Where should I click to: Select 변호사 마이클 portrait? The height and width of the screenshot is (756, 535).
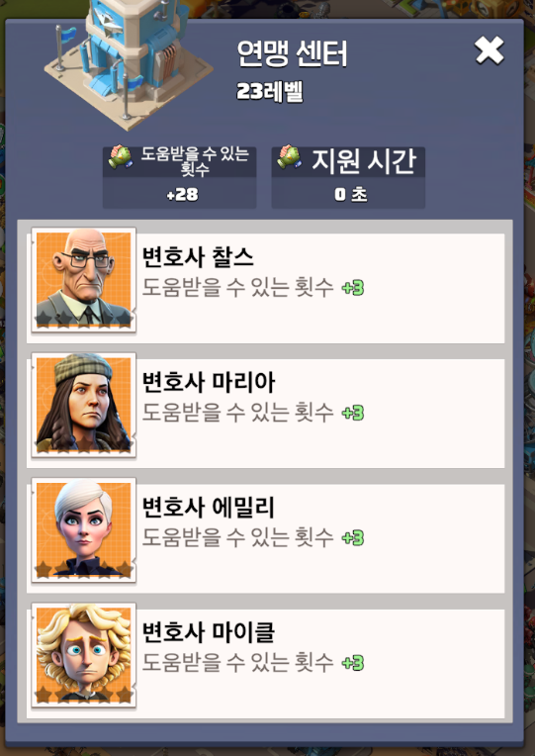click(x=84, y=655)
